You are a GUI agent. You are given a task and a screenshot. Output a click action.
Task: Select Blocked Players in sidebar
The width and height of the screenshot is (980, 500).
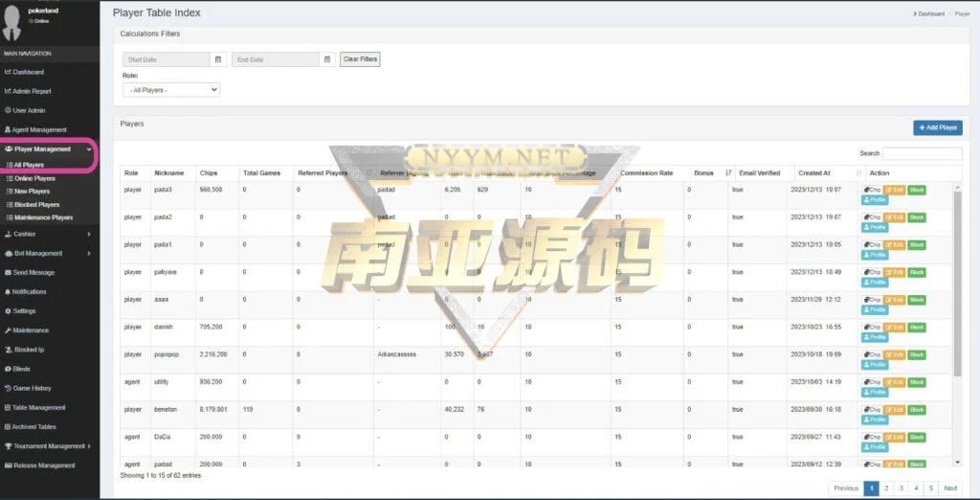pyautogui.click(x=36, y=204)
